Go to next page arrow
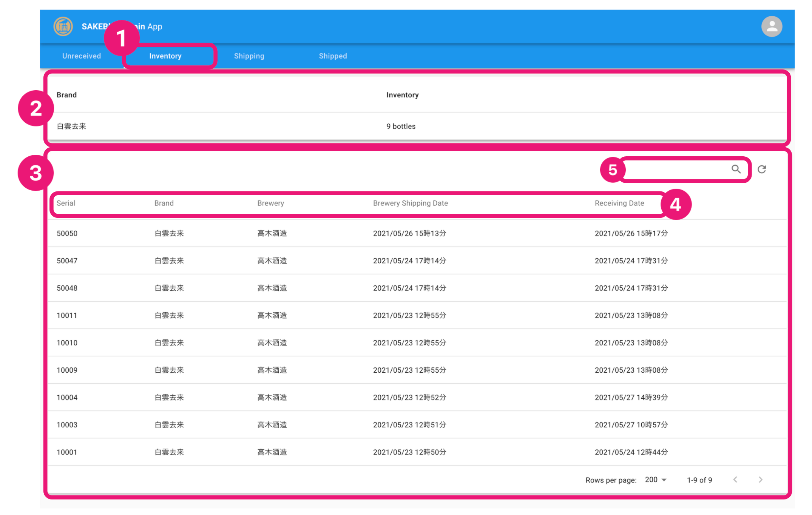 point(760,480)
